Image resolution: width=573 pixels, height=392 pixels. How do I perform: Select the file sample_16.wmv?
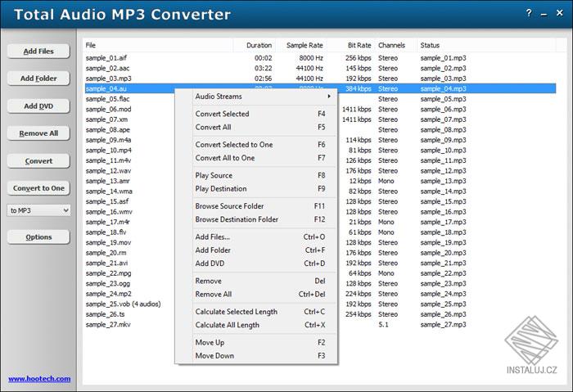click(x=109, y=211)
